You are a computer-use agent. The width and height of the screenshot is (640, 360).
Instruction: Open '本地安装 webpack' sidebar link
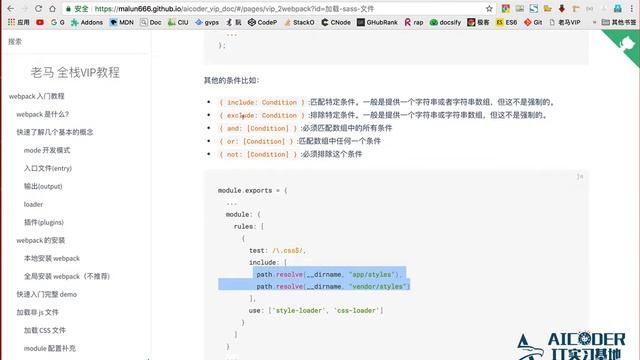click(52, 258)
